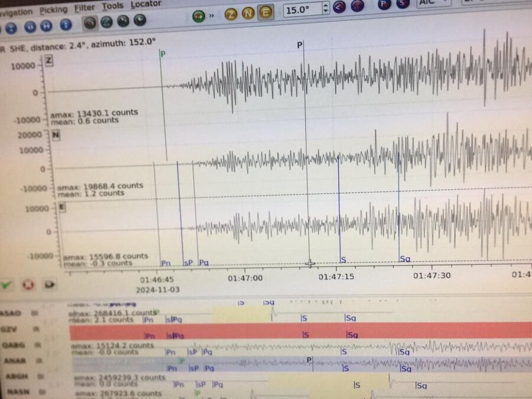Expand the toolbar overflow chevron
Viewport: 532px width, 399px height.
211,16
